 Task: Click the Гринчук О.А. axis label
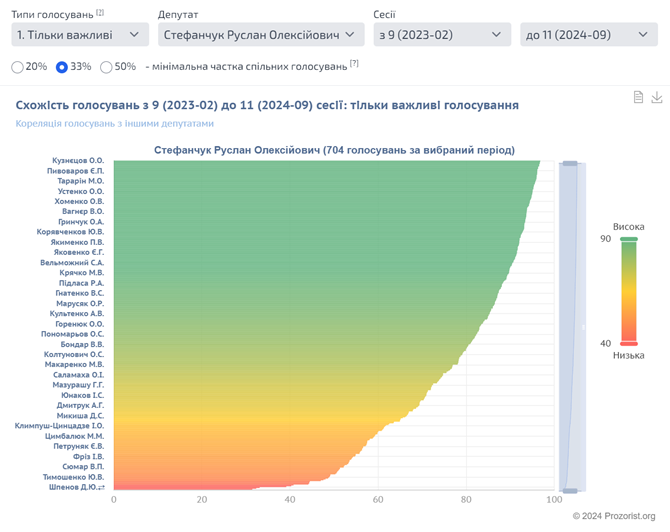tap(81, 222)
